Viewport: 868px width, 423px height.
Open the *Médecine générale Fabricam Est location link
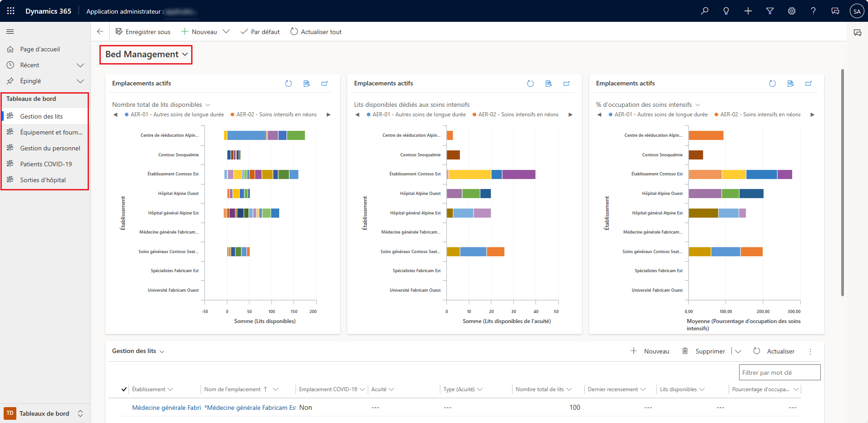(250, 408)
